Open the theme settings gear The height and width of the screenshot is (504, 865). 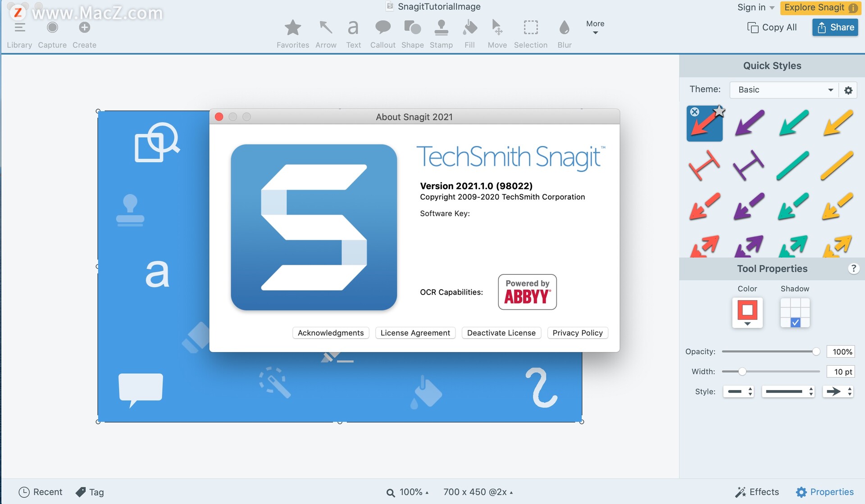click(x=848, y=90)
